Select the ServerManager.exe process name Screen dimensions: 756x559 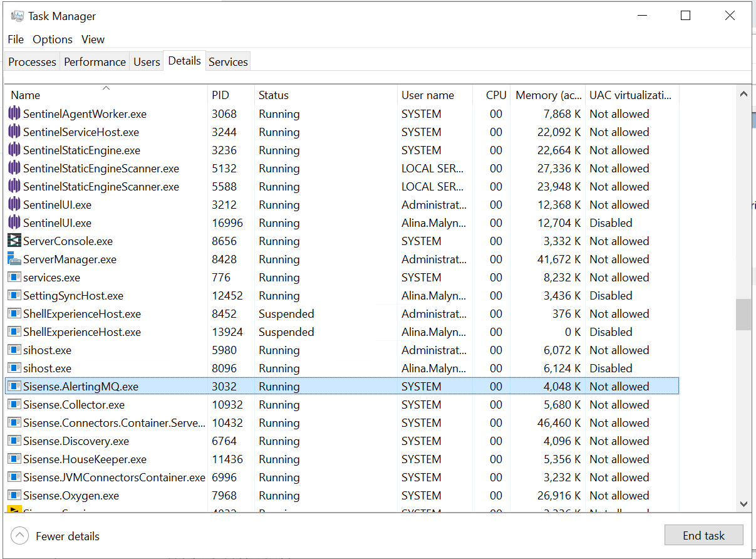(x=70, y=259)
